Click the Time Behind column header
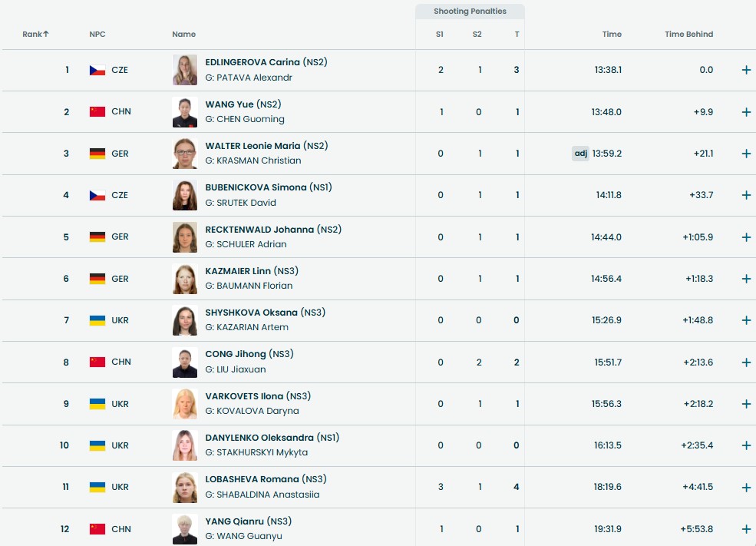Image resolution: width=756 pixels, height=546 pixels. tap(688, 35)
